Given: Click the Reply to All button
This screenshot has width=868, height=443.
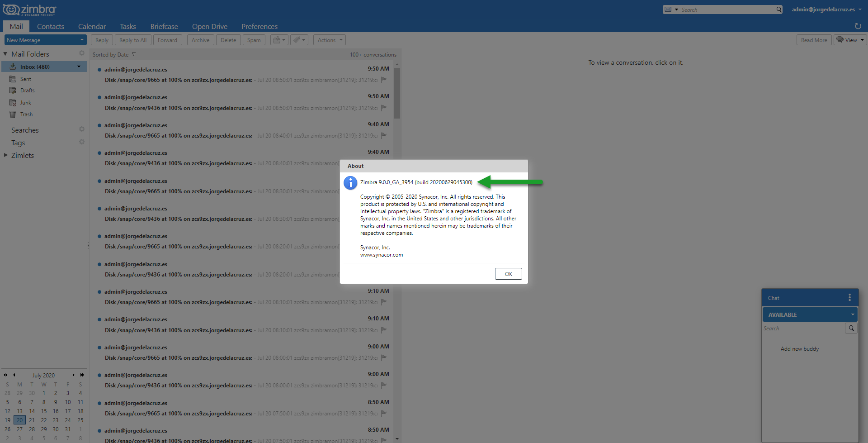Looking at the screenshot, I should 133,40.
